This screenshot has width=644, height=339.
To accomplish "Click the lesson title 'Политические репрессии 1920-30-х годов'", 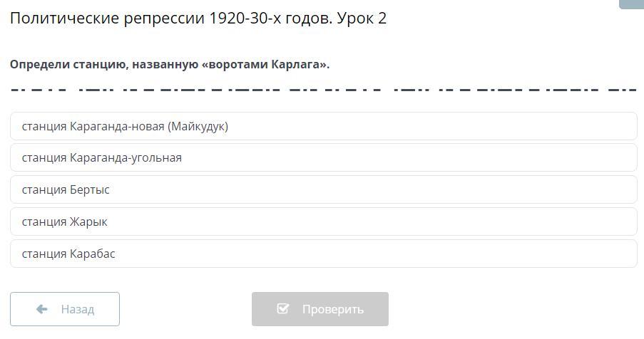I will pyautogui.click(x=171, y=19).
